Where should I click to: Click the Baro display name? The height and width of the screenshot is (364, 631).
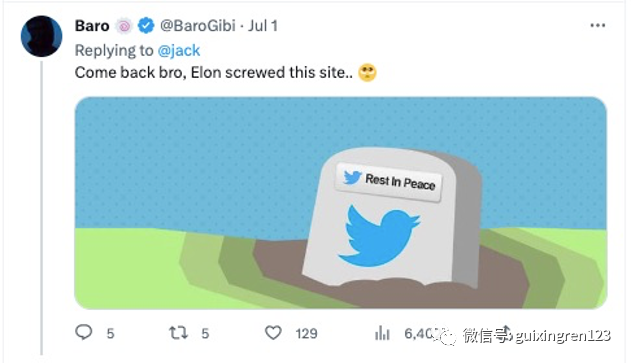tap(92, 26)
